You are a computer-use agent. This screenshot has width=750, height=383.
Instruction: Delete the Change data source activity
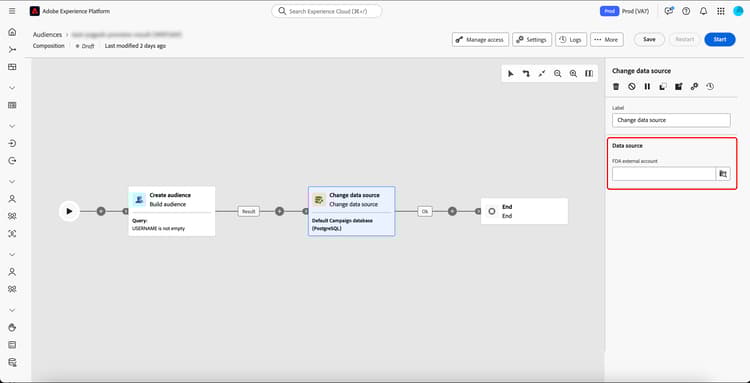point(617,87)
